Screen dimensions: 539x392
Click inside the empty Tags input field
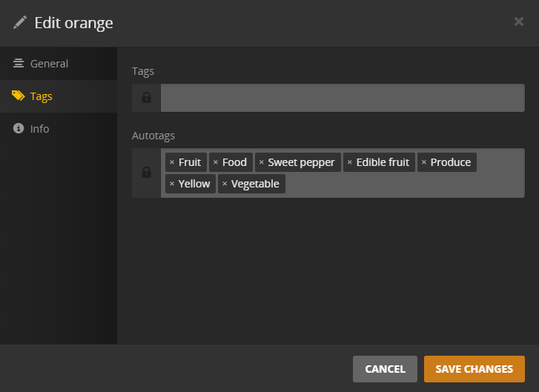[342, 98]
